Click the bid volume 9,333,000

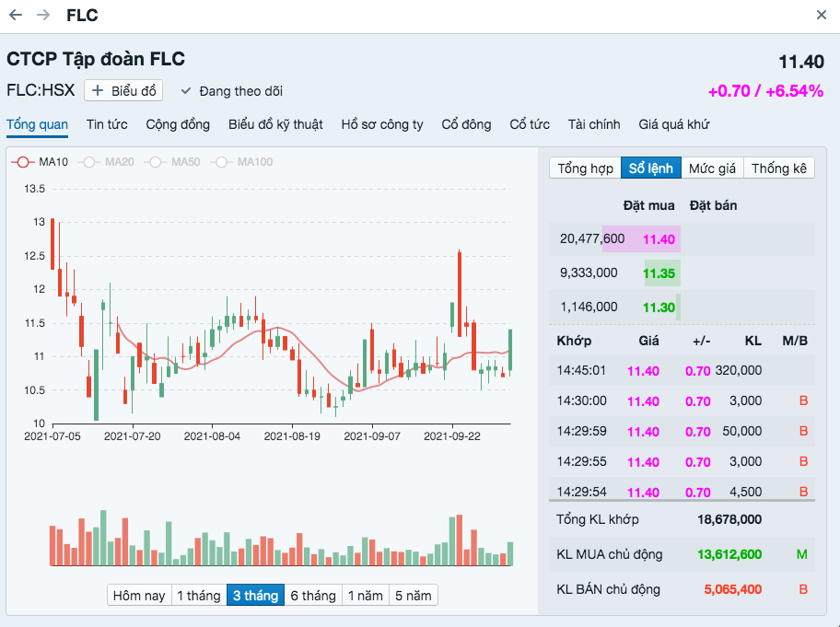coord(589,273)
